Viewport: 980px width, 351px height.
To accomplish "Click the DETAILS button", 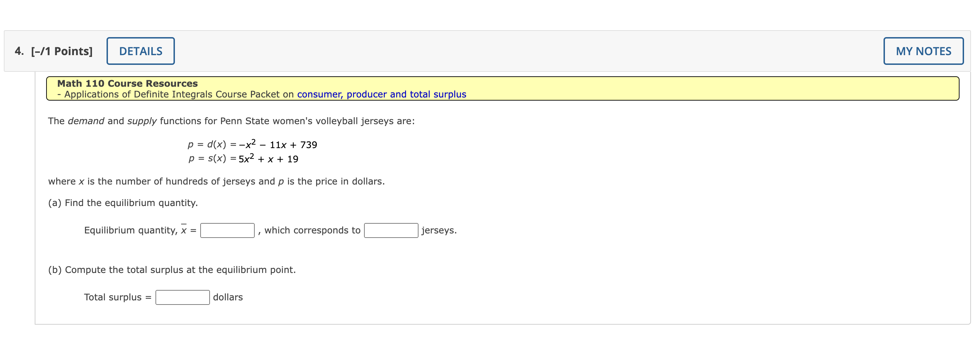I will pos(141,51).
